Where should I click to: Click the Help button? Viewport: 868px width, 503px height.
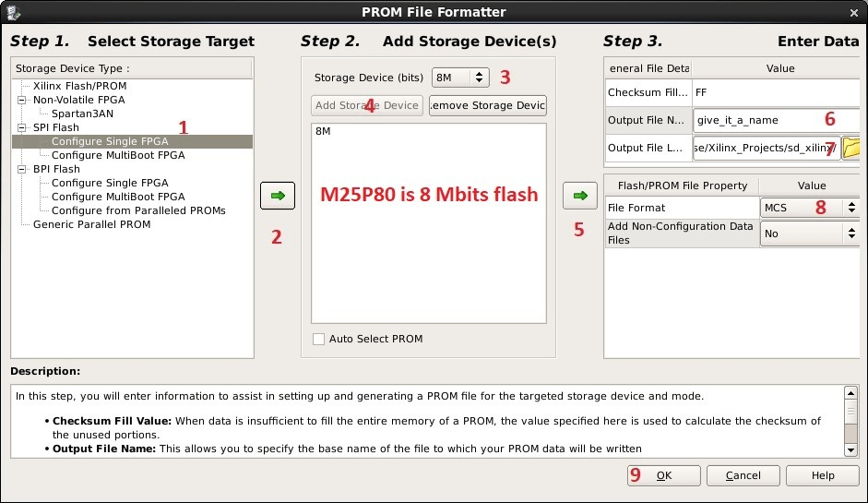823,475
